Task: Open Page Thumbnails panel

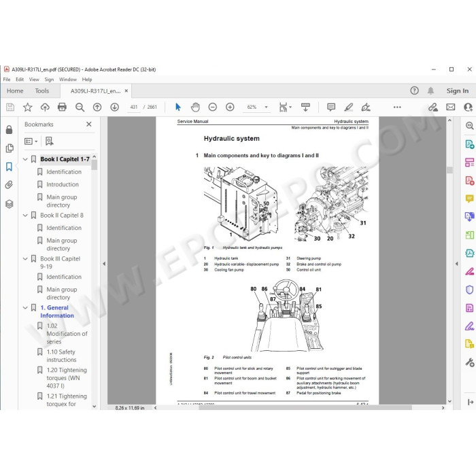Action: pos(10,148)
